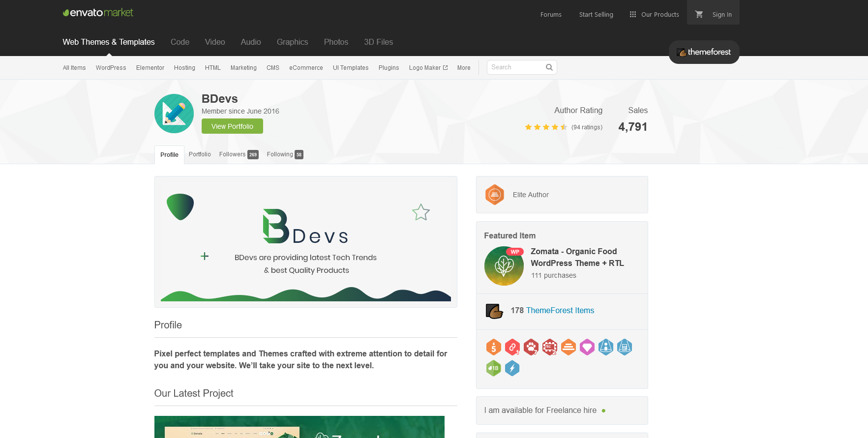Image resolution: width=868 pixels, height=438 pixels.
Task: Click the green 1B badge
Action: click(x=494, y=368)
